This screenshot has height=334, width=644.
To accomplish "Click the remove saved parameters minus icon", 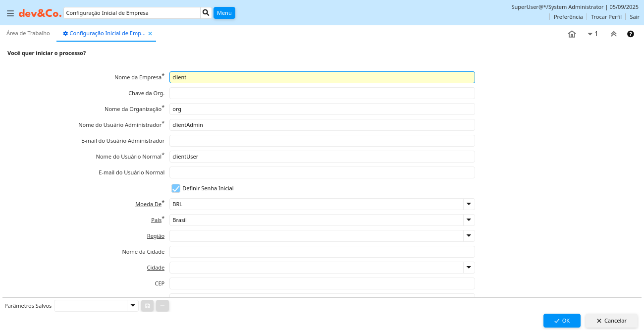I will pyautogui.click(x=162, y=306).
